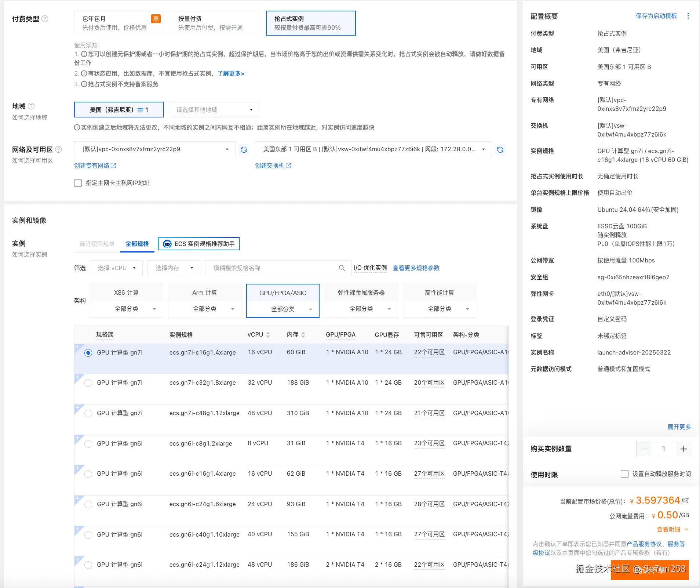Click the external link icon next to 创建交换机
The width and height of the screenshot is (700, 588).
[x=288, y=166]
